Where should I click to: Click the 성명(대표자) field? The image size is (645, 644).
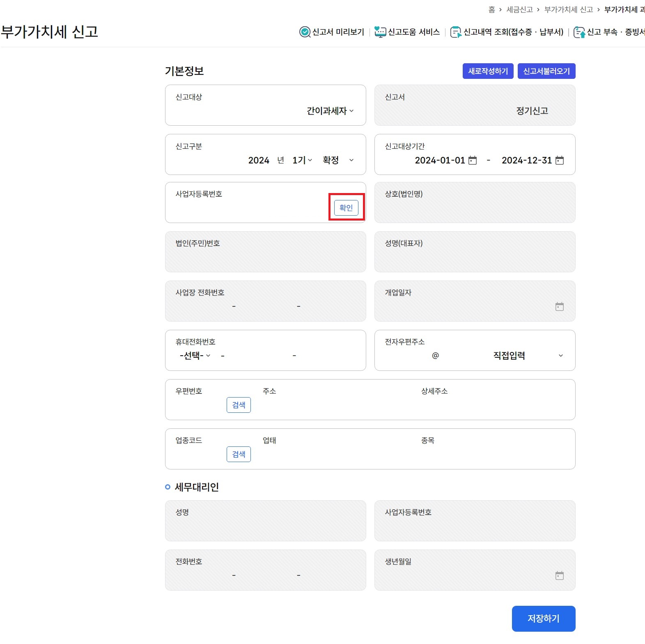click(475, 252)
